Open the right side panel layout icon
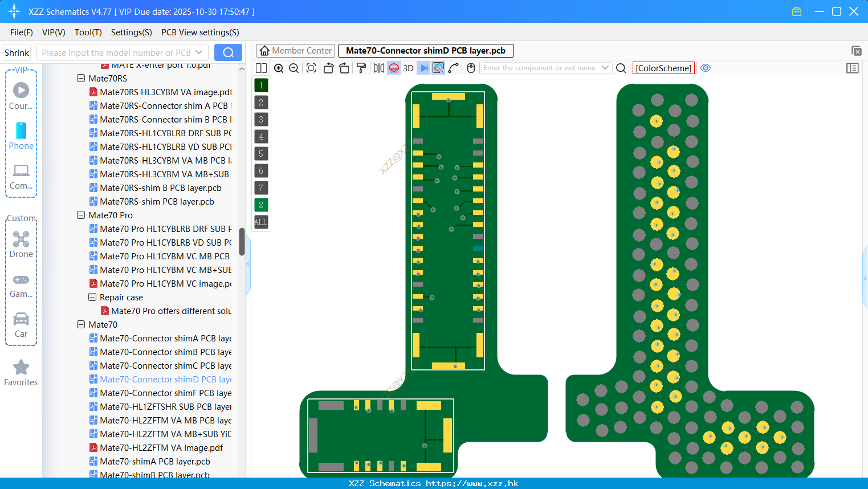The image size is (868, 489). tap(853, 68)
